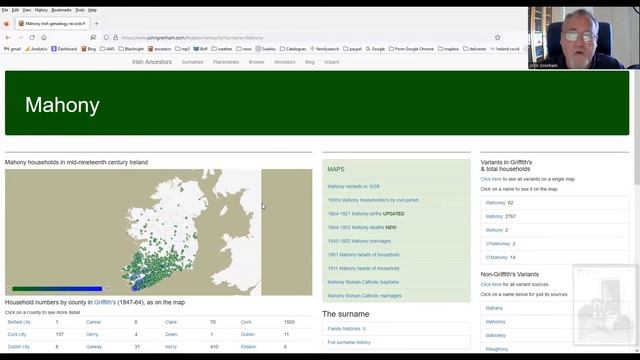The image size is (640, 360).
Task: Open the ancestors bookmark
Action: (160, 49)
